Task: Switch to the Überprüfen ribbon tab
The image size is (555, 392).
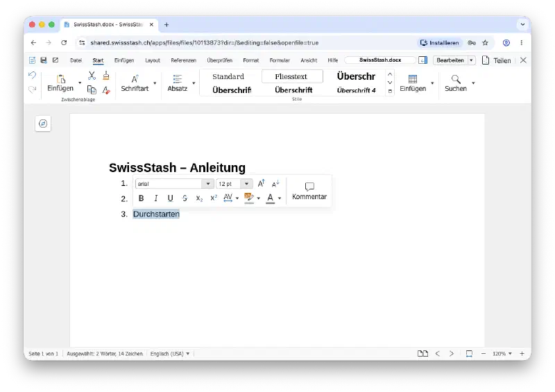Action: [219, 60]
